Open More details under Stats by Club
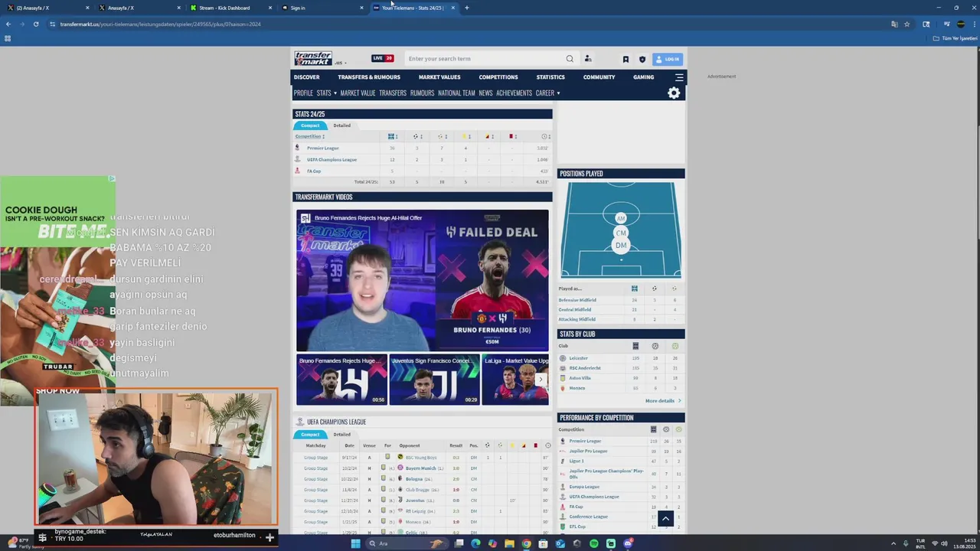The height and width of the screenshot is (551, 980). (x=662, y=401)
